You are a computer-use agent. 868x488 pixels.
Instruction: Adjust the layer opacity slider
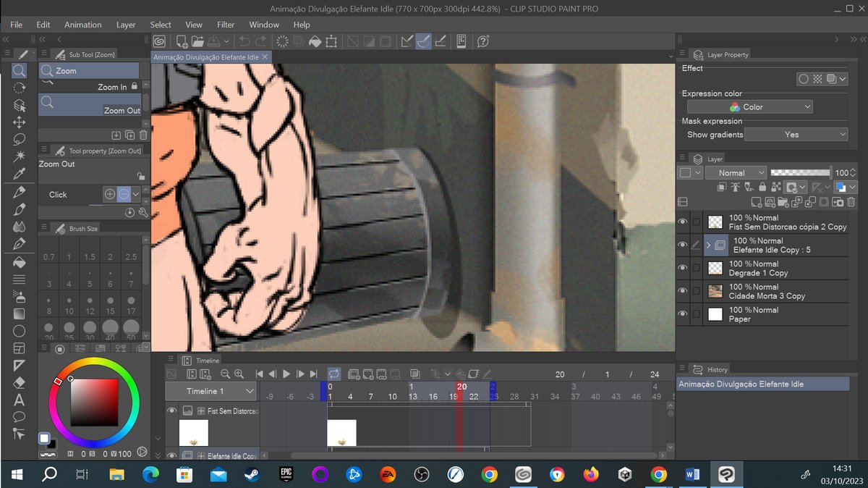(801, 172)
